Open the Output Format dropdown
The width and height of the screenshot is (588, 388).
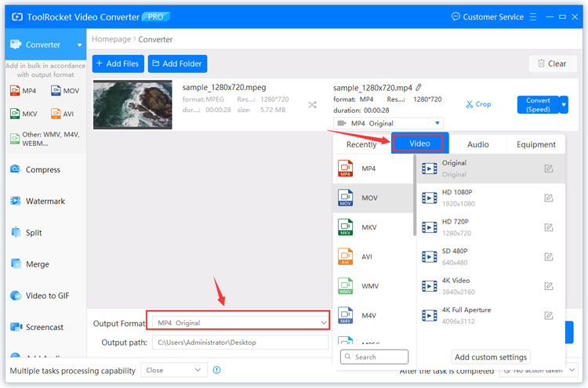coord(241,323)
